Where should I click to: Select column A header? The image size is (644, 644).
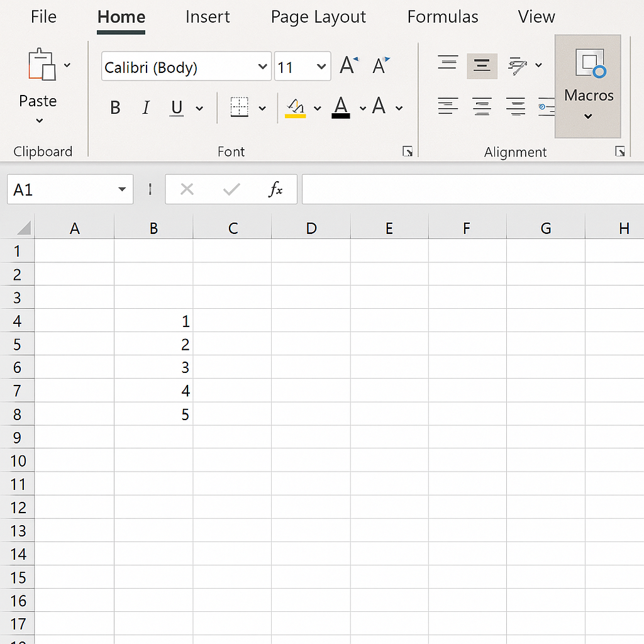coord(74,228)
